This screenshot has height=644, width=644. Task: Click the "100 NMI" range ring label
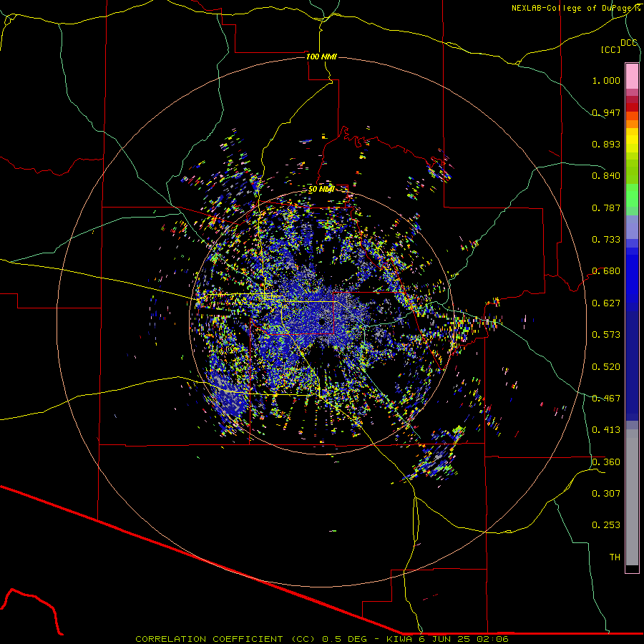pos(321,57)
